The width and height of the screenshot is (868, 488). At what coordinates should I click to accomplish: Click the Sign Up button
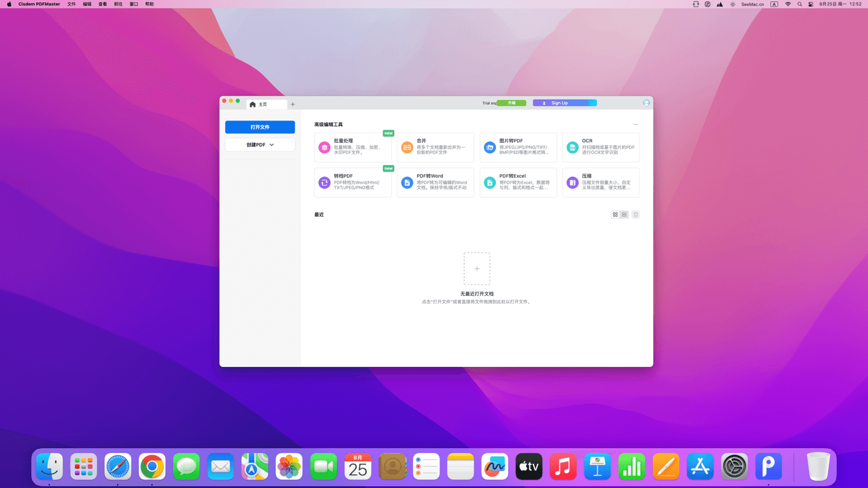pyautogui.click(x=559, y=103)
